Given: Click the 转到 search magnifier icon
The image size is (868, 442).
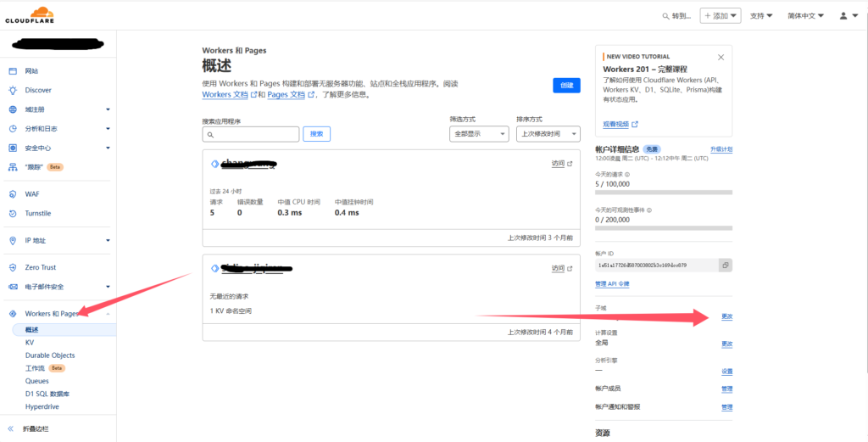Looking at the screenshot, I should click(x=666, y=16).
